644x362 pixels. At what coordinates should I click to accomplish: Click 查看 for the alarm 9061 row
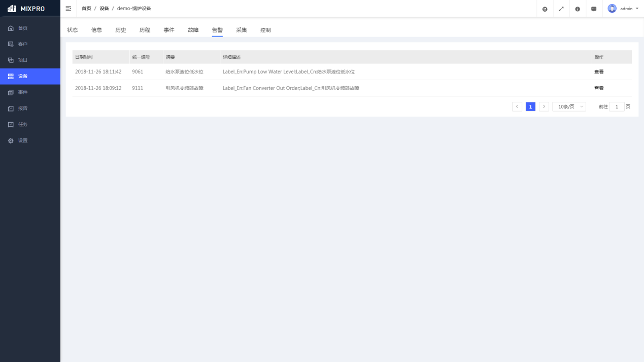click(599, 72)
